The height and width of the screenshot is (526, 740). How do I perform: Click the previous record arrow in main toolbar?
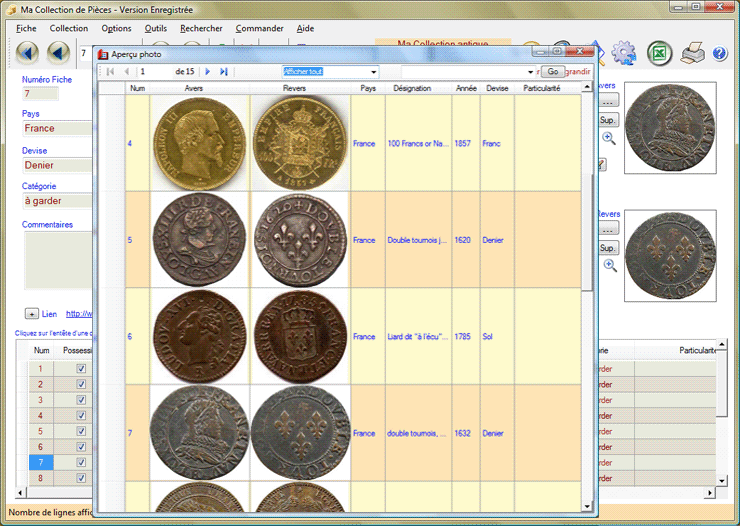[59, 52]
